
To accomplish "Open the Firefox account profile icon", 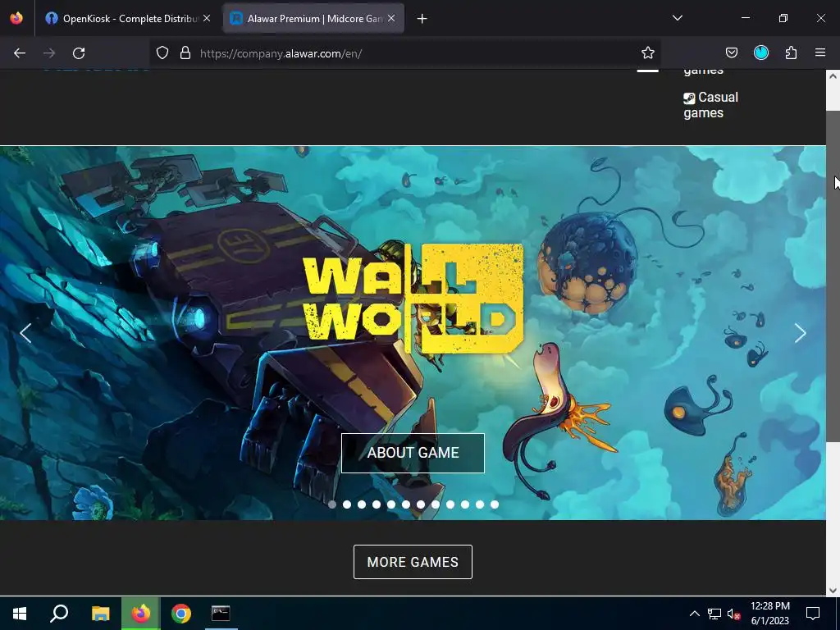I will pos(761,53).
